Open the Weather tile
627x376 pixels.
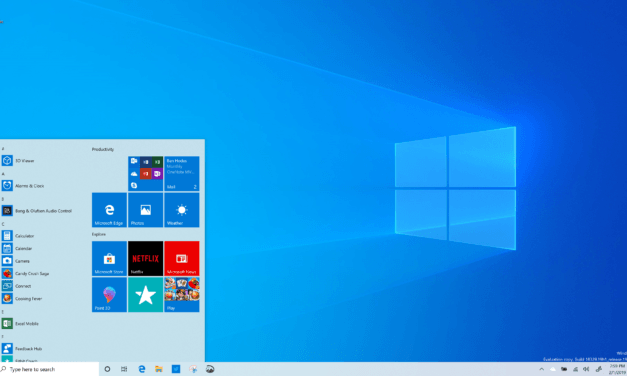pyautogui.click(x=182, y=210)
